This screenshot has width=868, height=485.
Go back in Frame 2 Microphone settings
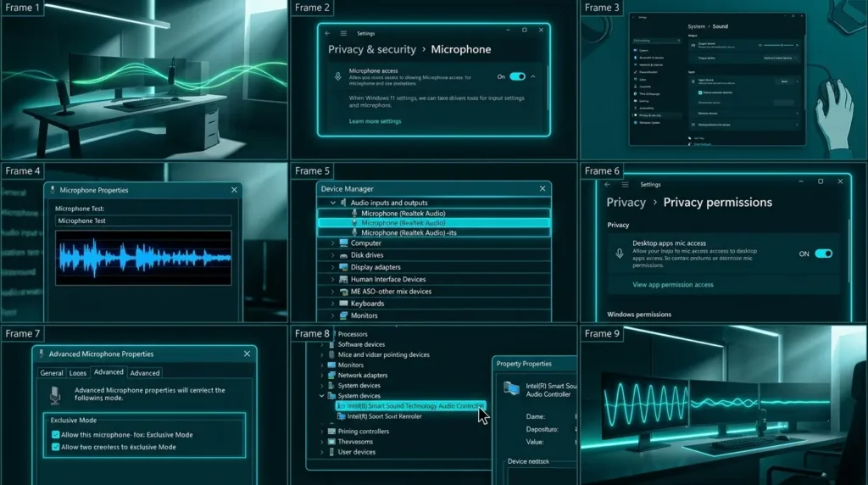tap(328, 33)
